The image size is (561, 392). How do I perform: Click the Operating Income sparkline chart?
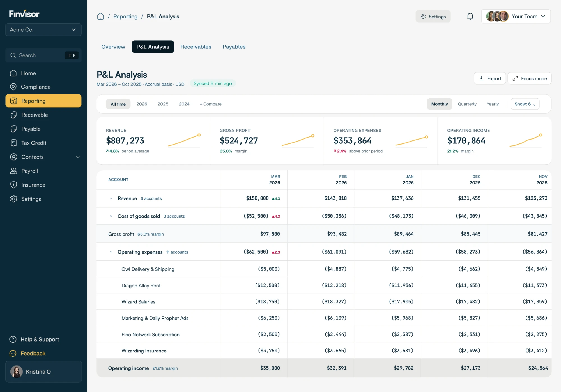click(x=526, y=141)
